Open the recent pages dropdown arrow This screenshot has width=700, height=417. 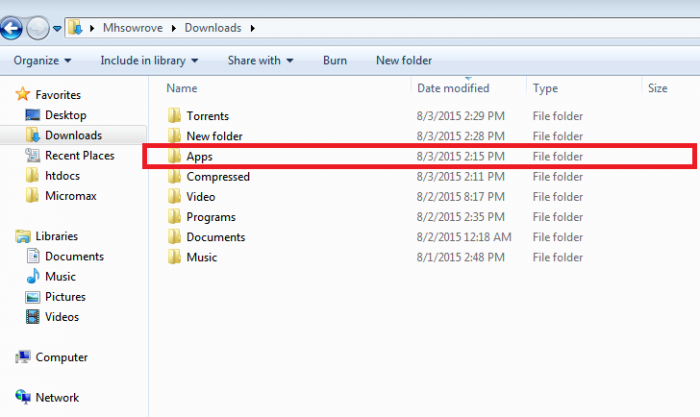[57, 29]
